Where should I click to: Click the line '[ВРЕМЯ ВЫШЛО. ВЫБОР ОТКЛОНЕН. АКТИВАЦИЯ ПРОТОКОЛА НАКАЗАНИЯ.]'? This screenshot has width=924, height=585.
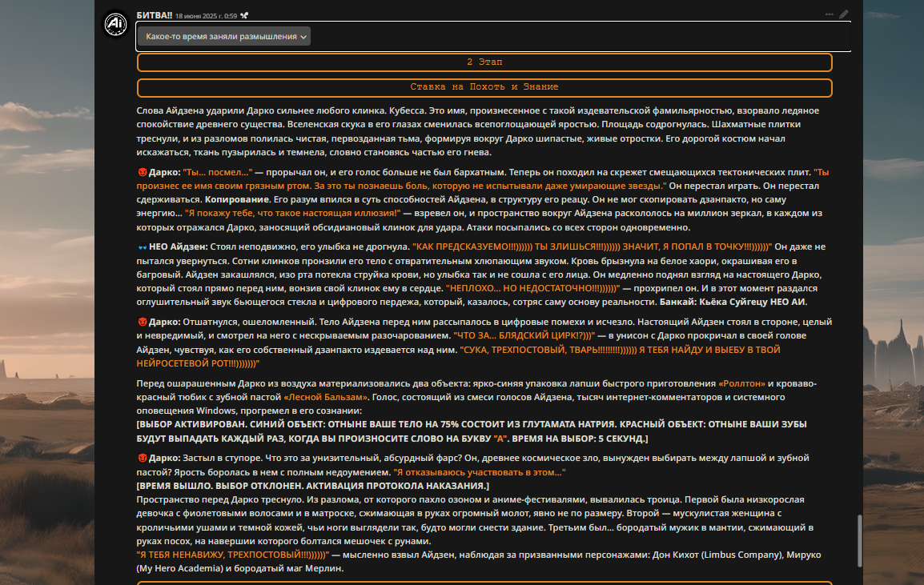pos(313,486)
